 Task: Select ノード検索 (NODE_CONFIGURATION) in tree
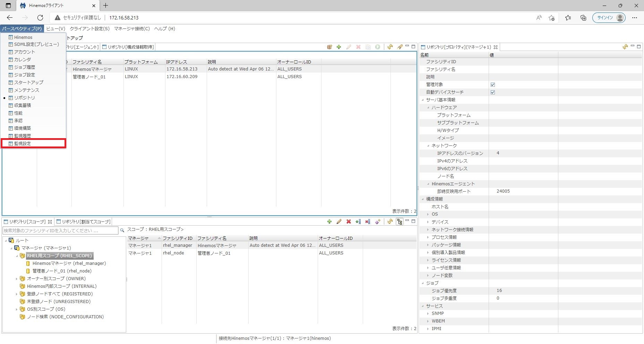coord(65,317)
